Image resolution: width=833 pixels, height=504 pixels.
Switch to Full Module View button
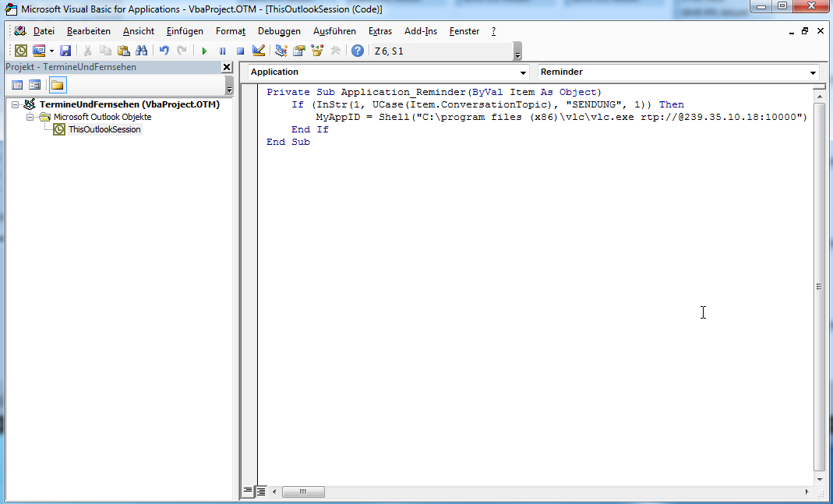(261, 492)
